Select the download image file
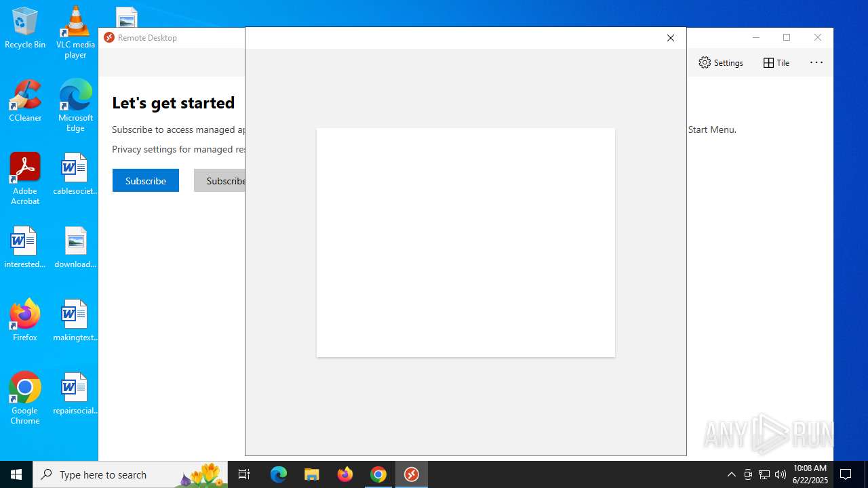 tap(75, 247)
